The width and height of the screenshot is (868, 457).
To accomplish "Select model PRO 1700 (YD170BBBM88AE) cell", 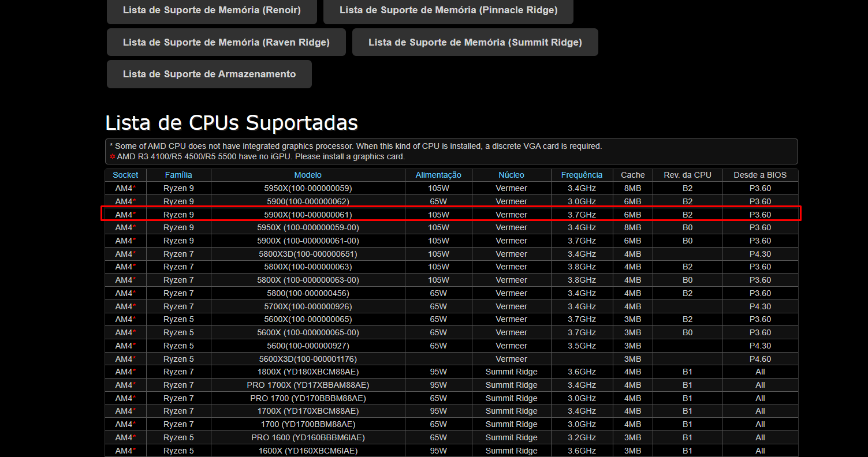I will pos(308,398).
